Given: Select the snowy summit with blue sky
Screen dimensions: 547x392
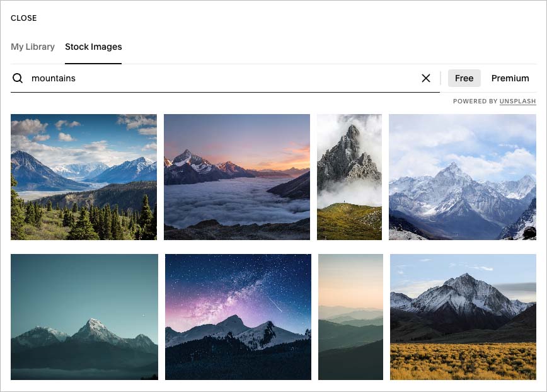Looking at the screenshot, I should (x=463, y=177).
